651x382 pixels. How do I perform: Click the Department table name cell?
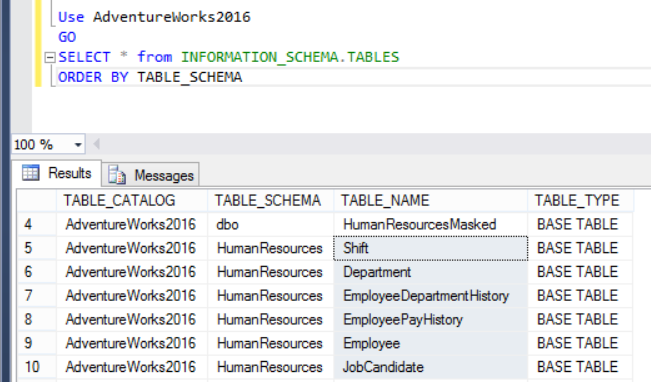[431, 272]
